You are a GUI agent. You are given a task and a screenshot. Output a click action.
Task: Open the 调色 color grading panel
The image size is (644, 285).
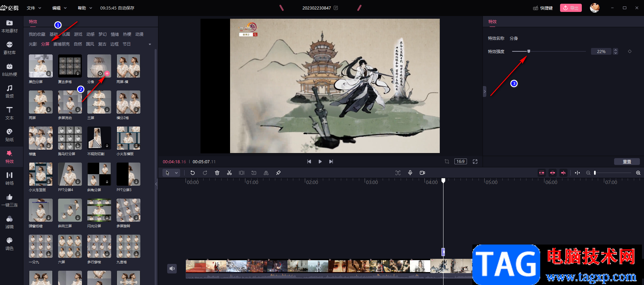tap(10, 244)
